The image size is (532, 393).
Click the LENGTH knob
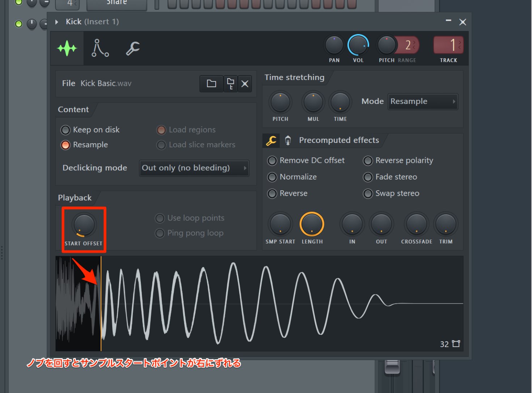tap(312, 224)
